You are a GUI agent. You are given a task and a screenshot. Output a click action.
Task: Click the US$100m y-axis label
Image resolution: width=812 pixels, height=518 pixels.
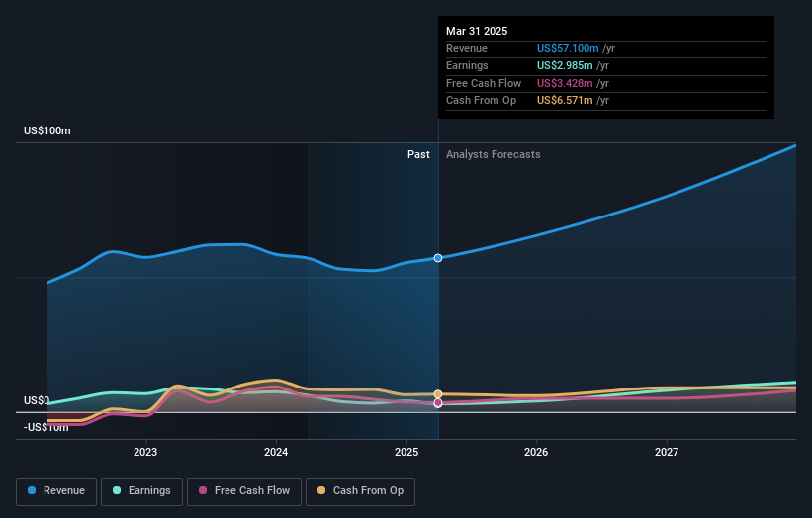(47, 130)
